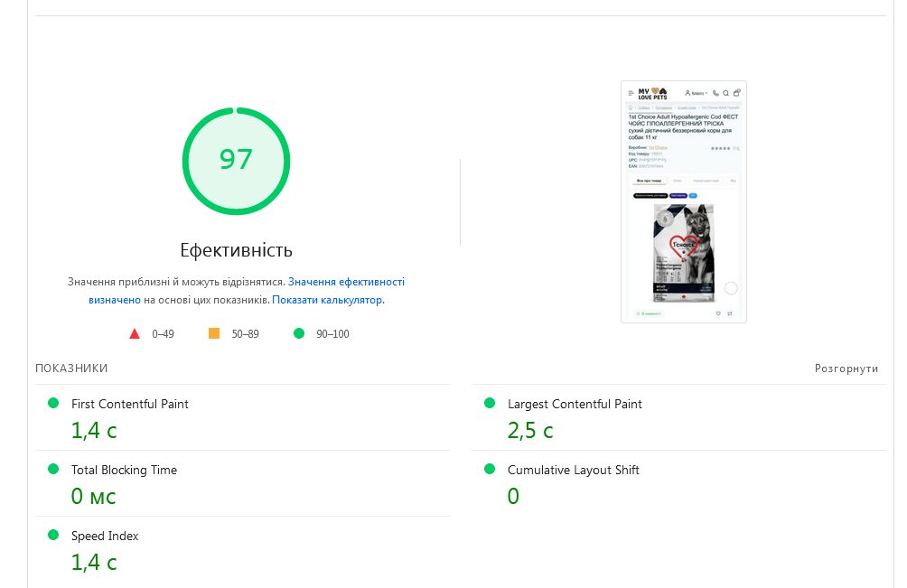This screenshot has width=907, height=588.
Task: Click the green dot beside Largest Contentful Paint
Action: pyautogui.click(x=490, y=403)
